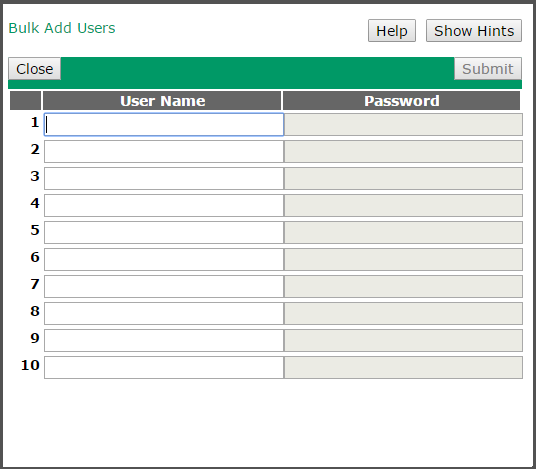Click the Help button
The image size is (536, 469).
pyautogui.click(x=392, y=31)
